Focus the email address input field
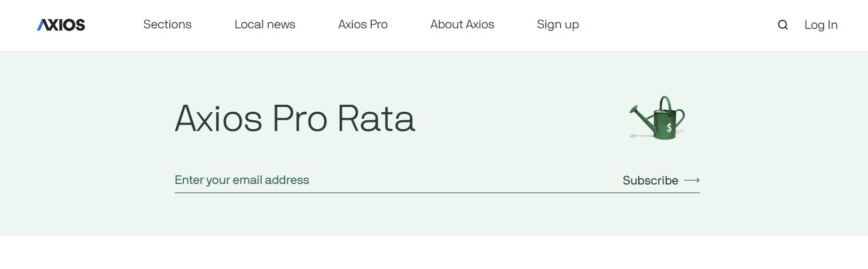This screenshot has height=269, width=868. point(393,180)
